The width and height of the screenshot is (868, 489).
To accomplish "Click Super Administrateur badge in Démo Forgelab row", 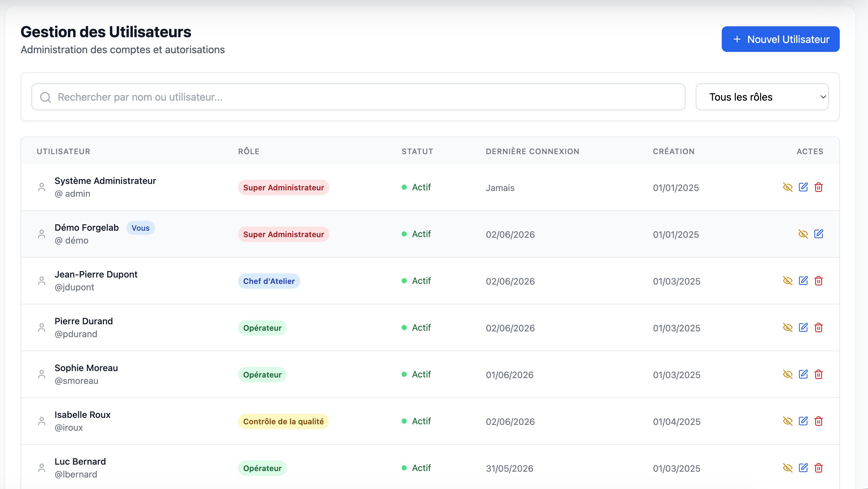I will (283, 234).
